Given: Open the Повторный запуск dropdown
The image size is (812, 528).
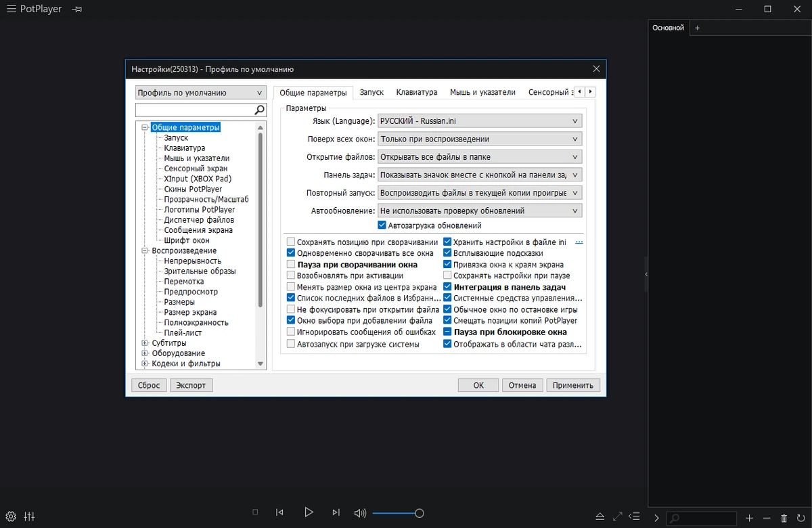Looking at the screenshot, I should point(480,193).
